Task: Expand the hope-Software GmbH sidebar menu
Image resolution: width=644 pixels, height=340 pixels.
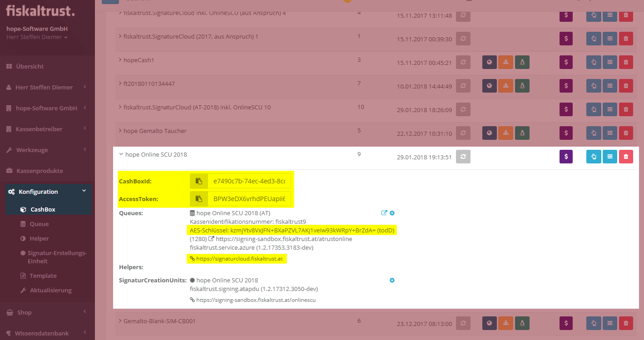Action: pos(47,108)
